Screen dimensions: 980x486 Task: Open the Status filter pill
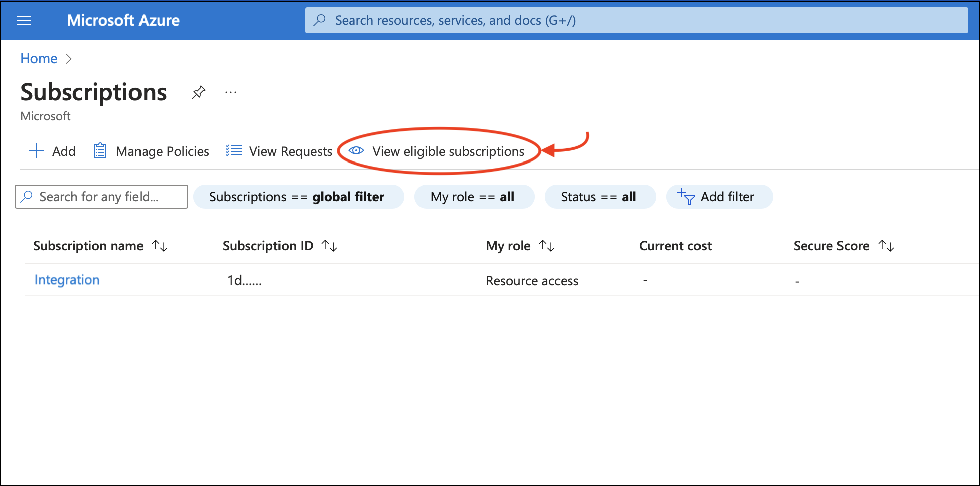point(600,197)
